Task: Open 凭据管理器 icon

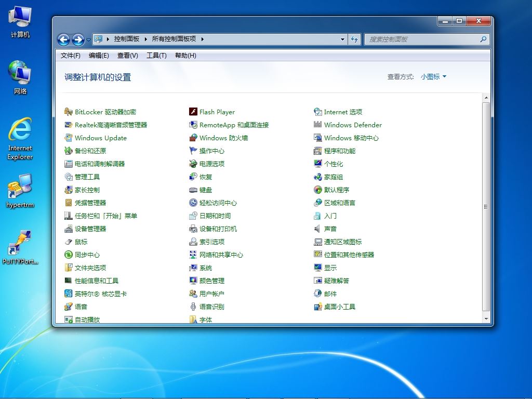Action: click(69, 203)
